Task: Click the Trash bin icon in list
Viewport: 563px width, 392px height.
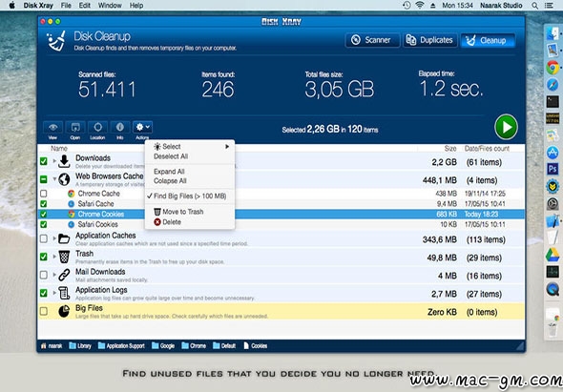Action: pyautogui.click(x=64, y=257)
